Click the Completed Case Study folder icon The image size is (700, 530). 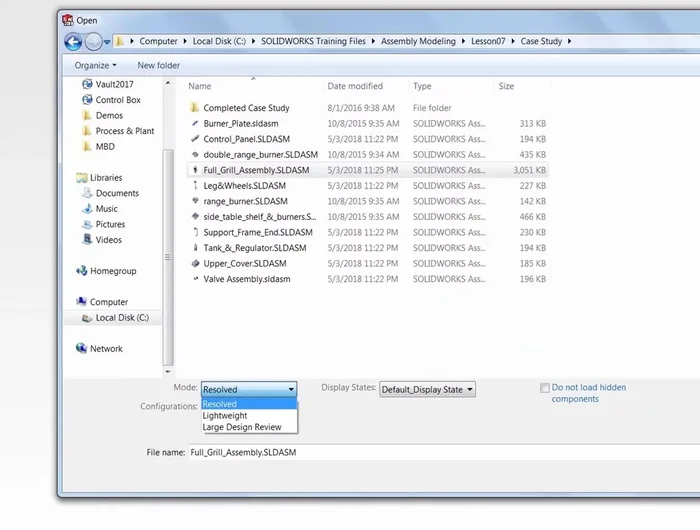pyautogui.click(x=194, y=108)
